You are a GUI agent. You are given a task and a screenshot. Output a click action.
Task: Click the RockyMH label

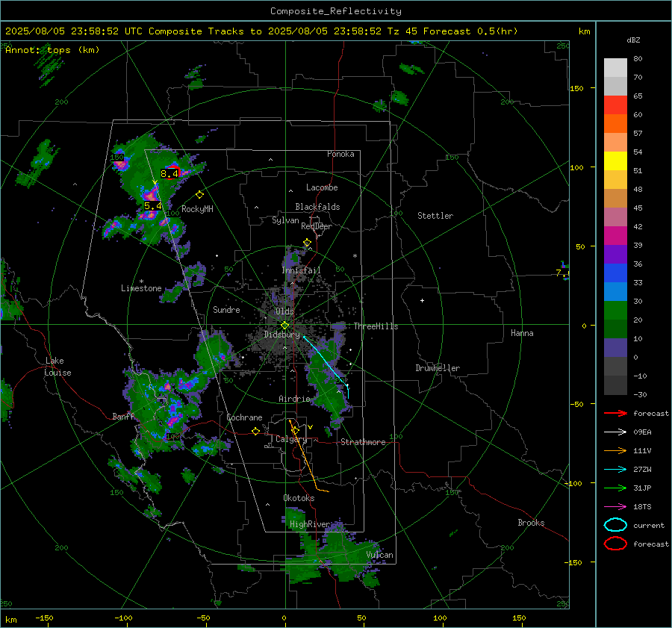tap(197, 209)
